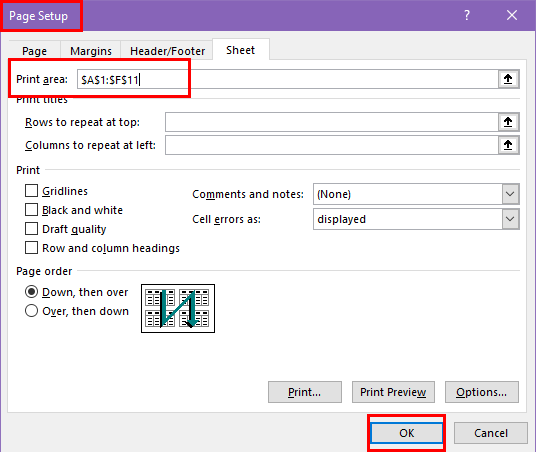Open the Rows to repeat range selector
This screenshot has width=536, height=452.
pos(508,122)
